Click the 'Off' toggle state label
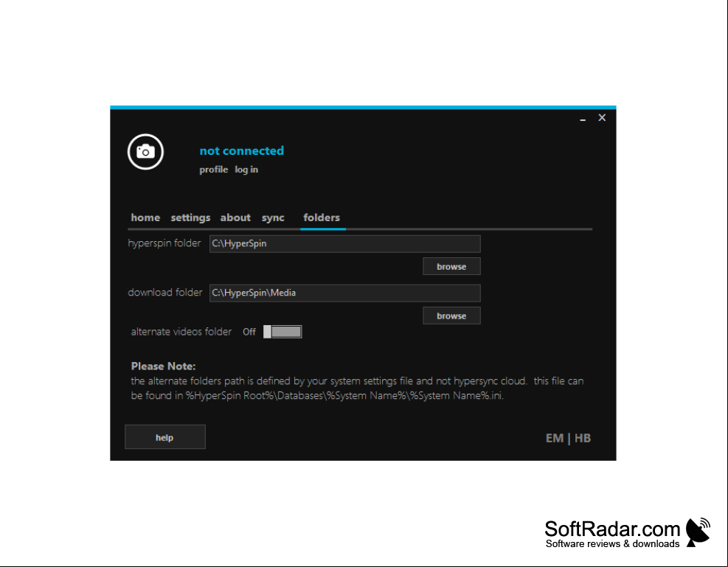This screenshot has width=728, height=567. [x=249, y=332]
